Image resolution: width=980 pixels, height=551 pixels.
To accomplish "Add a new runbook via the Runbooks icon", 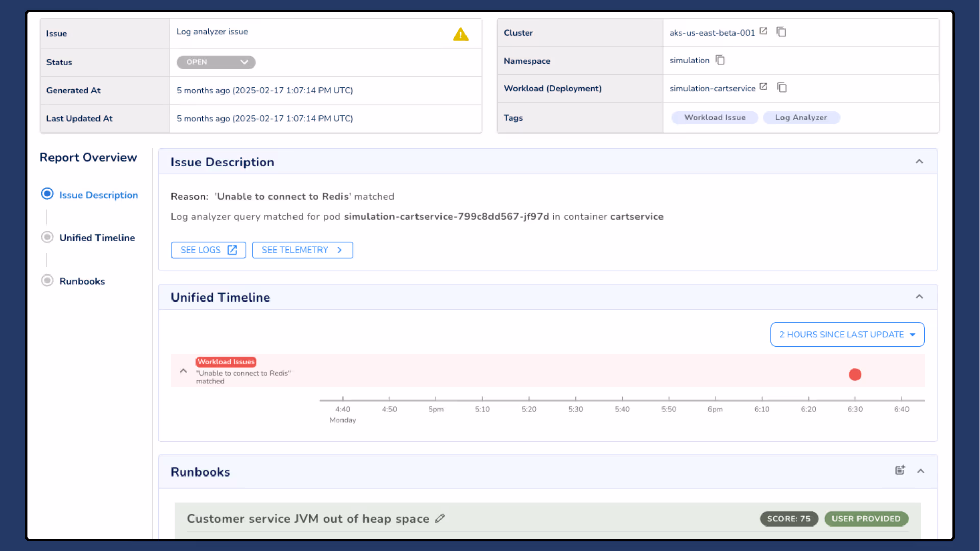I will click(900, 470).
